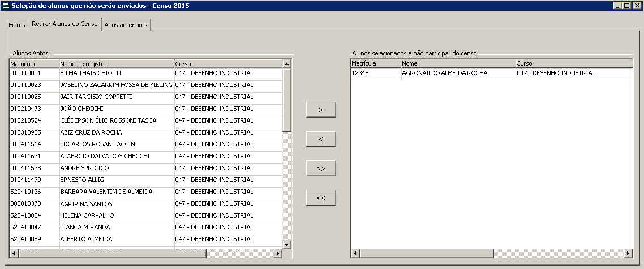
Task: Click right arrow of selected students horizontal scrollbar
Action: pos(628,253)
